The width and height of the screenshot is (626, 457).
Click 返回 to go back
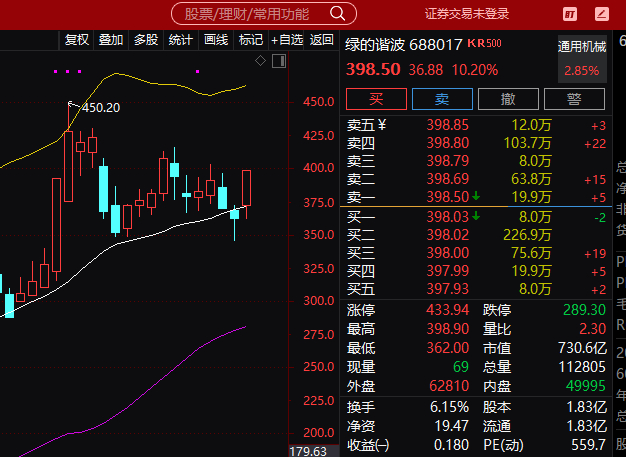coord(321,40)
